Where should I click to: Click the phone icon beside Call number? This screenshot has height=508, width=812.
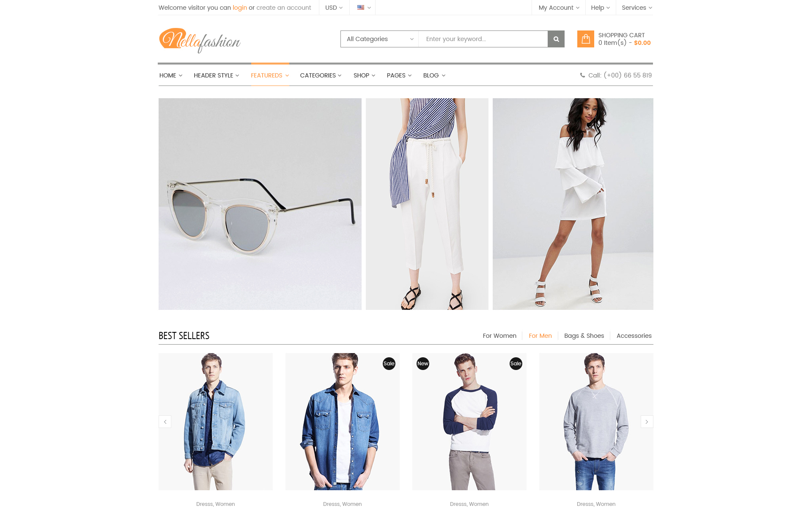click(x=582, y=75)
